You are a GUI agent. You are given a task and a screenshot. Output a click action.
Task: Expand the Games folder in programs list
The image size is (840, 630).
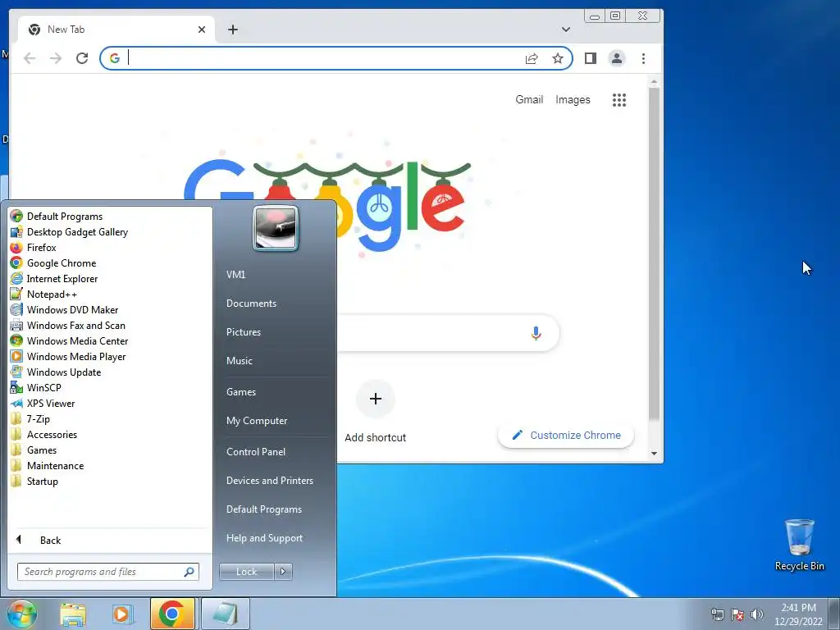41,450
